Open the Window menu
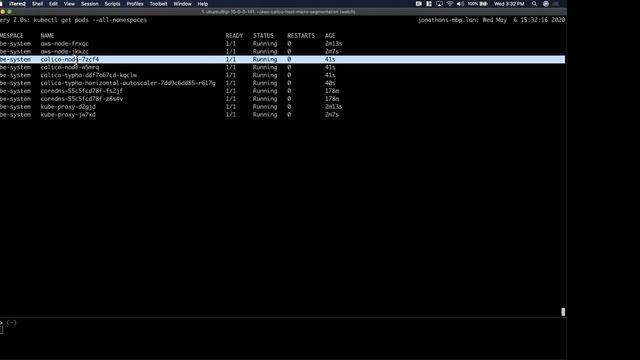The width and height of the screenshot is (640, 360). pos(182,4)
